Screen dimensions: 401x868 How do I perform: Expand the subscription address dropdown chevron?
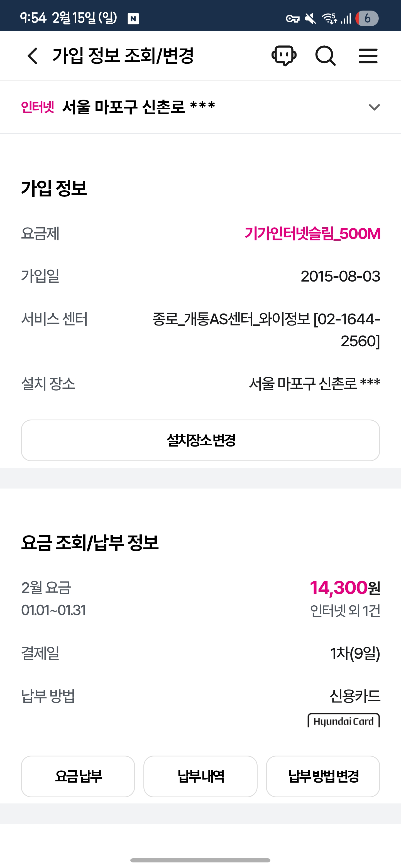point(374,107)
